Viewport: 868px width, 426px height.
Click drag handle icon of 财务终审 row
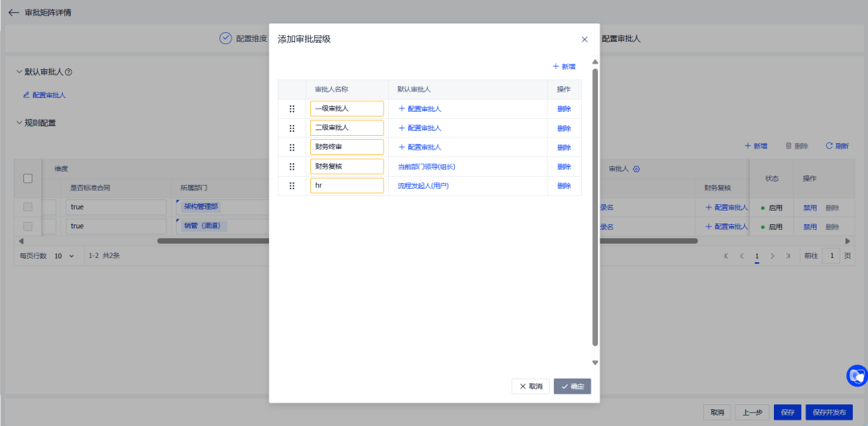[x=292, y=147]
